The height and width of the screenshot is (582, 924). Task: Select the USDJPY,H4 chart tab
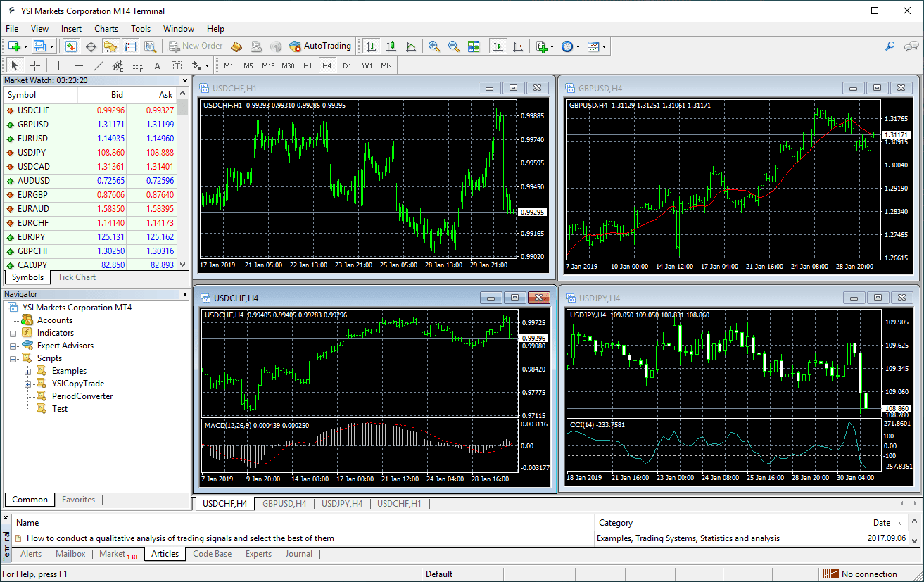[342, 504]
